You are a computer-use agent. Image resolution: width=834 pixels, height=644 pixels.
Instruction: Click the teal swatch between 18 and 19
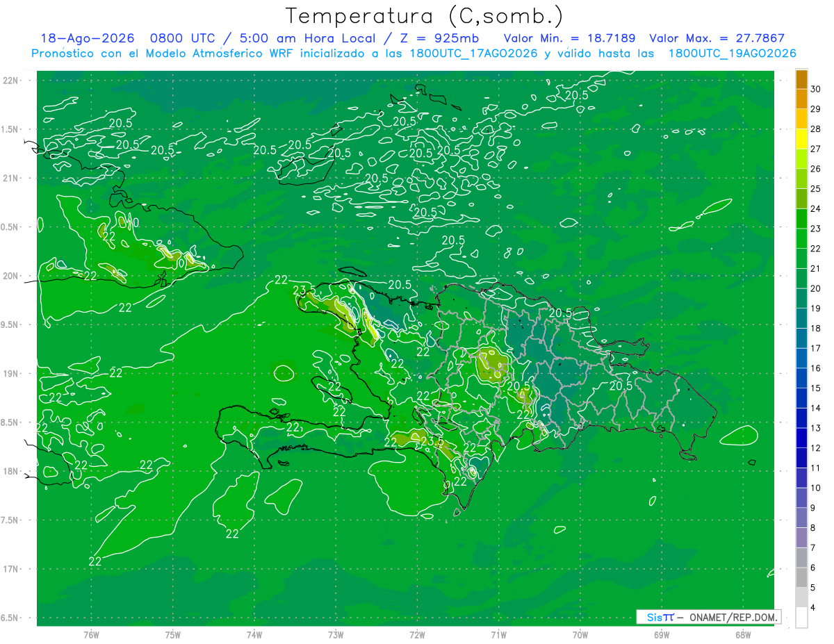coord(801,319)
